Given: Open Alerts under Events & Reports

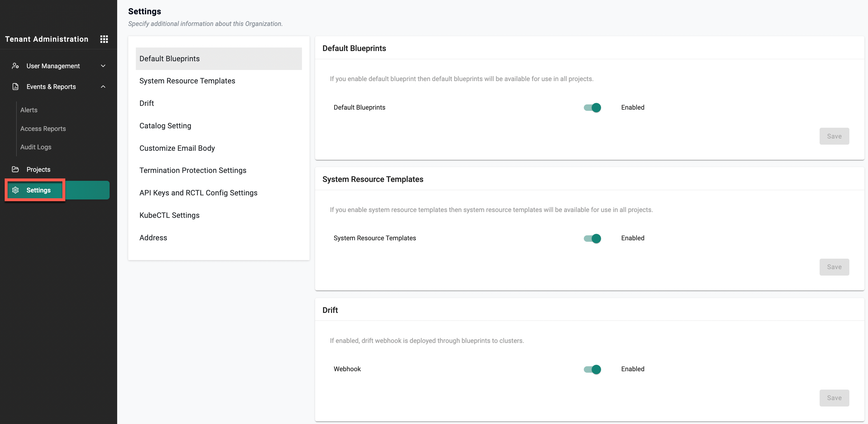Looking at the screenshot, I should [x=29, y=110].
